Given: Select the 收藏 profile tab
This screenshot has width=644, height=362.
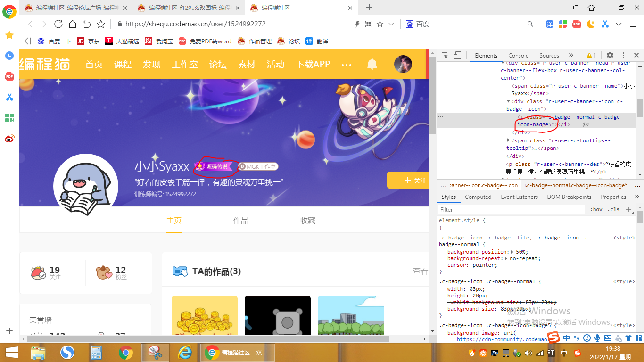Looking at the screenshot, I should 308,220.
